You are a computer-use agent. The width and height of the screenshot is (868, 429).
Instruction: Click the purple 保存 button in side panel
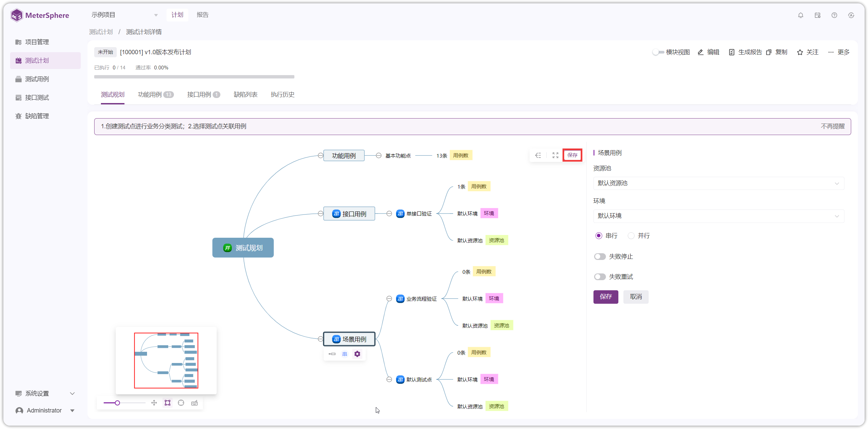606,296
